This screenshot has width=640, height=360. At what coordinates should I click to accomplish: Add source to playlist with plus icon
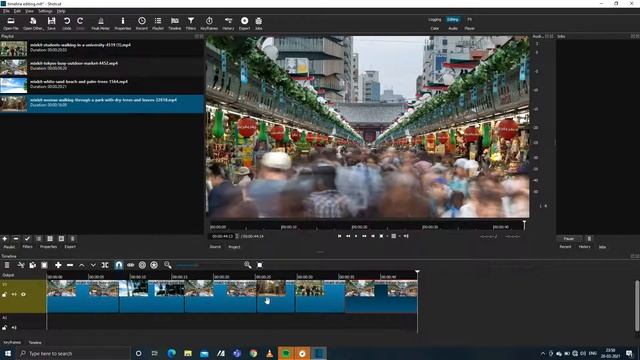click(x=5, y=239)
